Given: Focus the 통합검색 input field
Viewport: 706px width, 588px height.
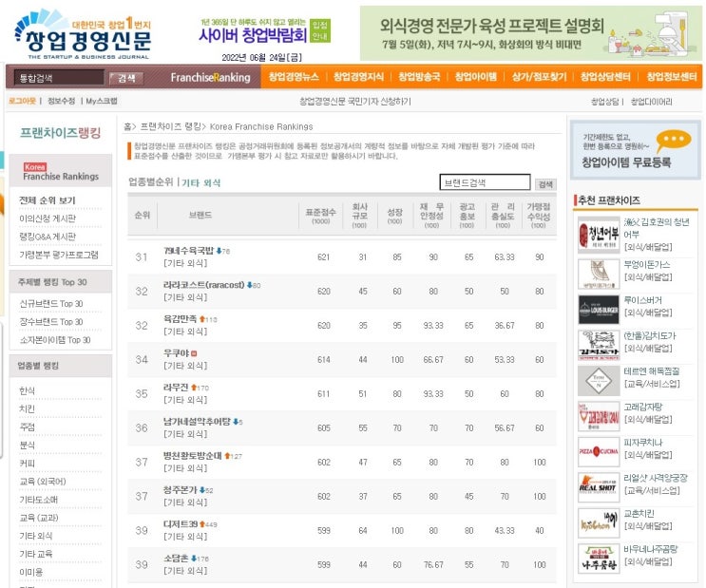Looking at the screenshot, I should tap(59, 78).
